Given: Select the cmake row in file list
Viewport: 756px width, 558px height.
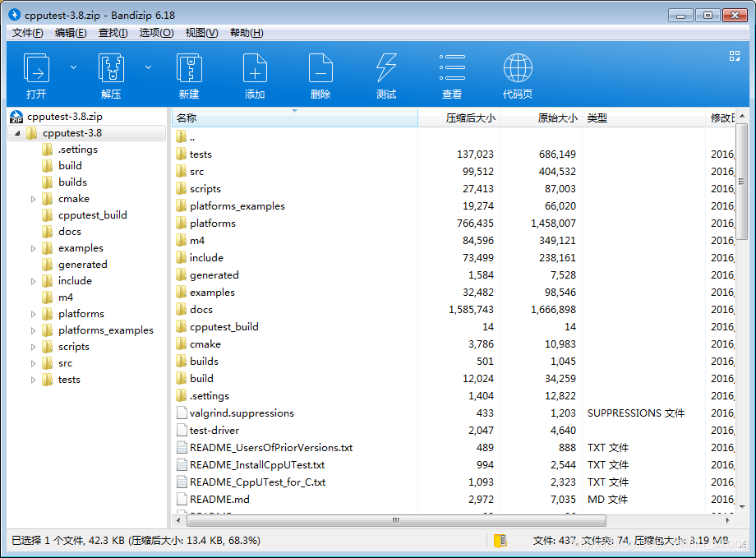Looking at the screenshot, I should 454,344.
